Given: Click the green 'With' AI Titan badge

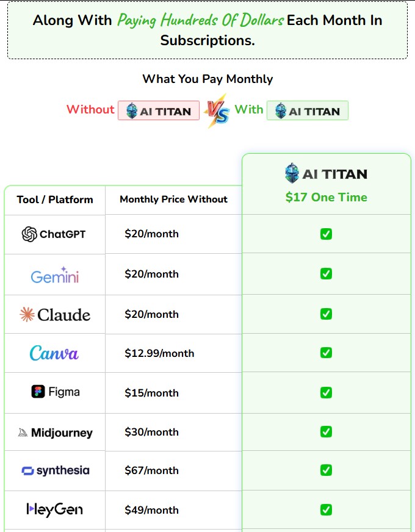Looking at the screenshot, I should coord(308,110).
